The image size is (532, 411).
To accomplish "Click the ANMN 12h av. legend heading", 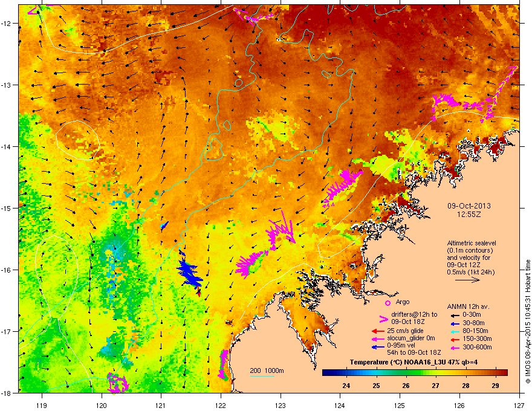I will pyautogui.click(x=468, y=307).
